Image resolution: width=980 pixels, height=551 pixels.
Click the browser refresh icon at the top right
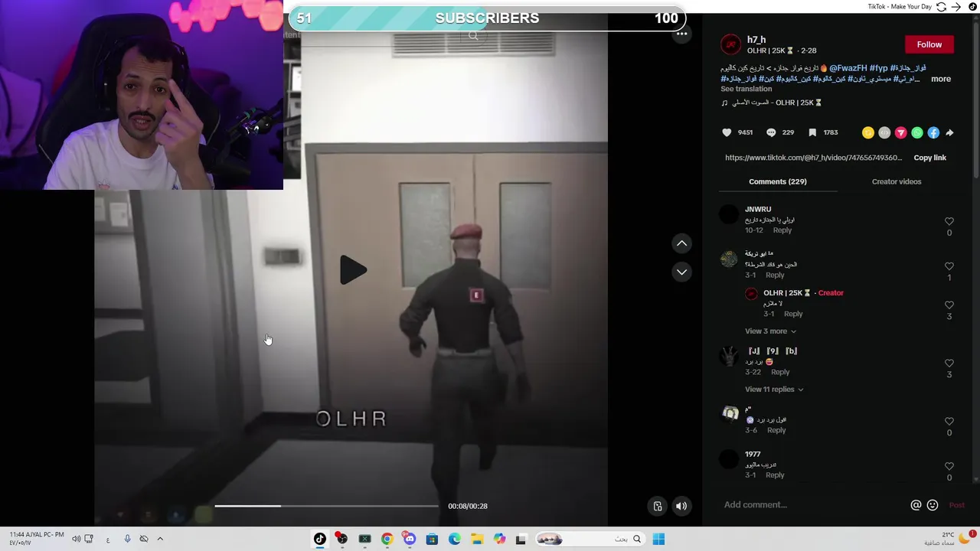pos(941,7)
